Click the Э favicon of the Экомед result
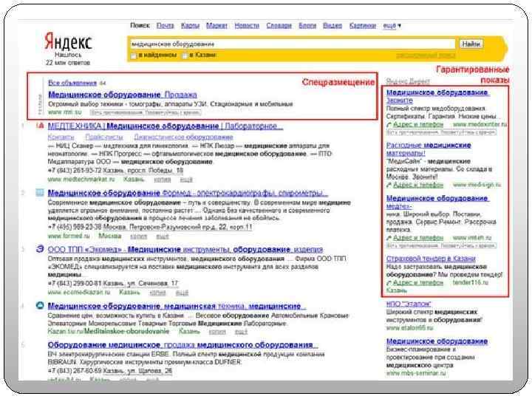The height and width of the screenshot is (399, 532). pyautogui.click(x=40, y=249)
